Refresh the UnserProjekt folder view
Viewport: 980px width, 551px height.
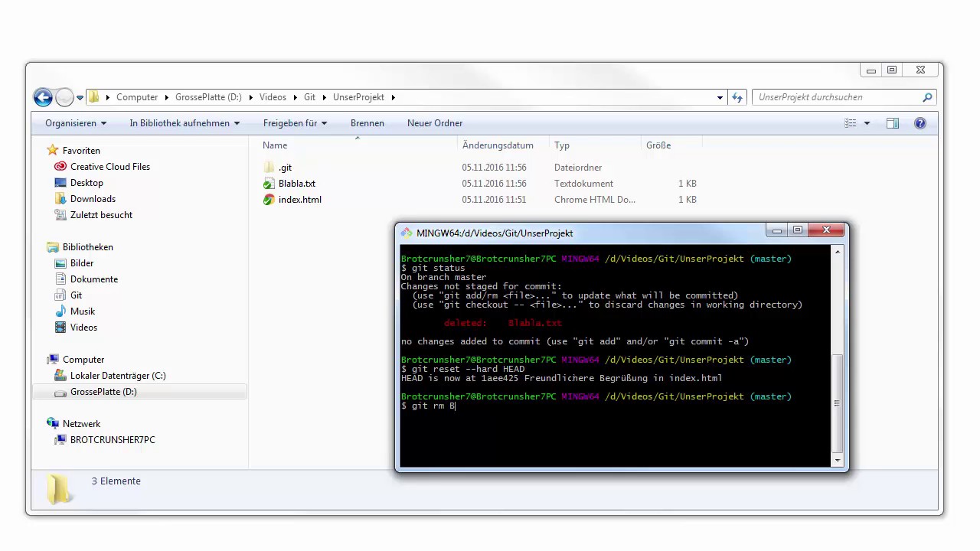pos(737,97)
